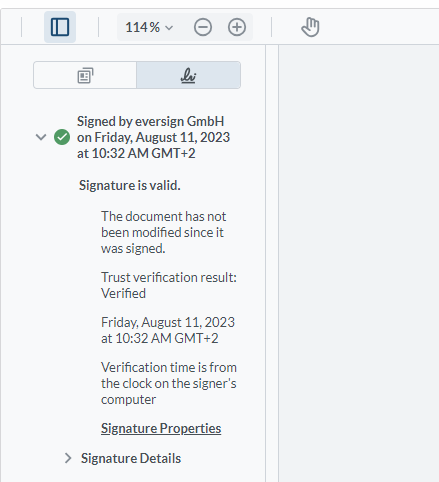This screenshot has height=482, width=439.
Task: Click the panel resize divider bar
Action: (272, 263)
